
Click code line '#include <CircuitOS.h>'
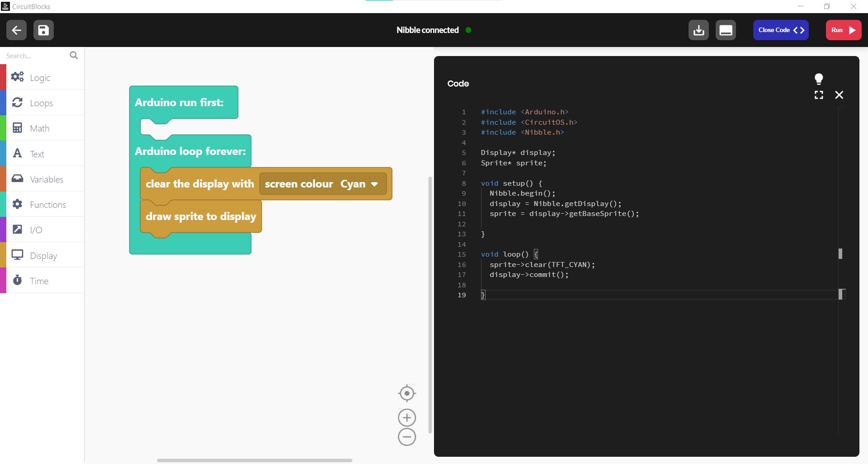click(x=529, y=122)
